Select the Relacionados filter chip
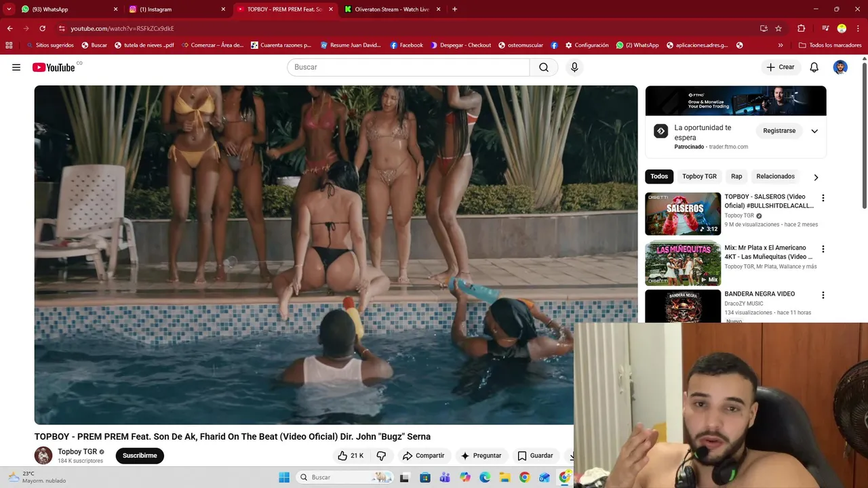Screen dimensions: 868x488 775,176
